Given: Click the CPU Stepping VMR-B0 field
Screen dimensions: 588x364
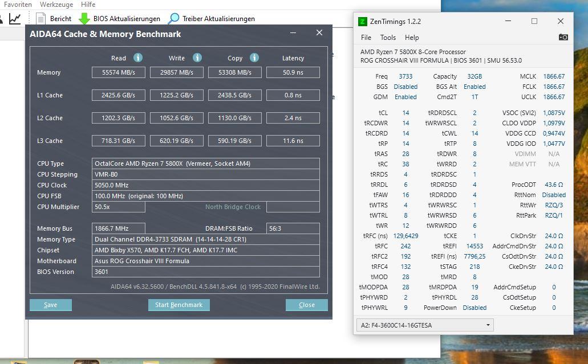Looking at the screenshot, I should click(205, 174).
